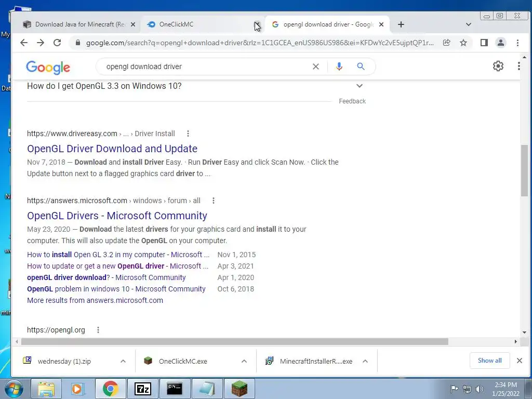Click the browser address bar URL

coord(260,43)
